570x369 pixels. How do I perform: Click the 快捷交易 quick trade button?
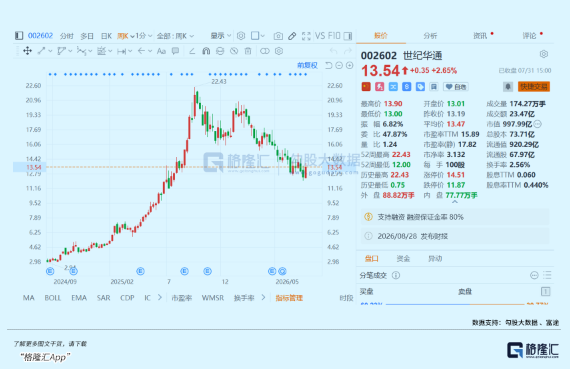[534, 87]
